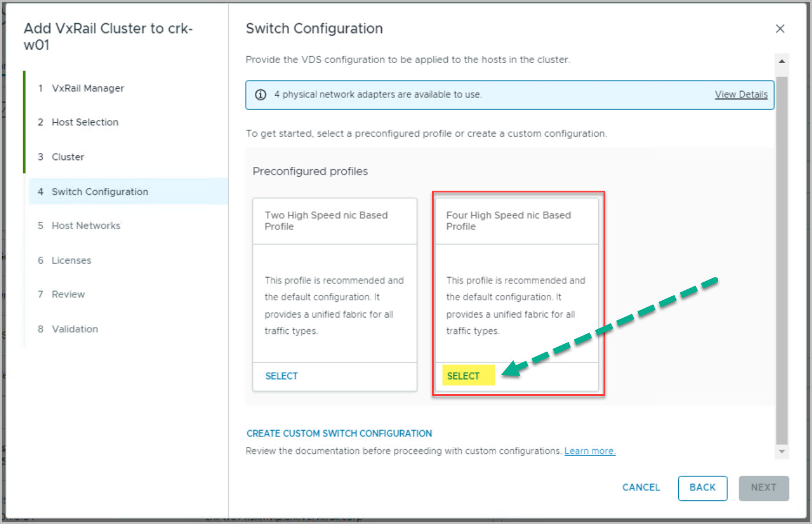This screenshot has width=812, height=524.
Task: Select the Two High Speed nic profile
Action: [x=281, y=376]
